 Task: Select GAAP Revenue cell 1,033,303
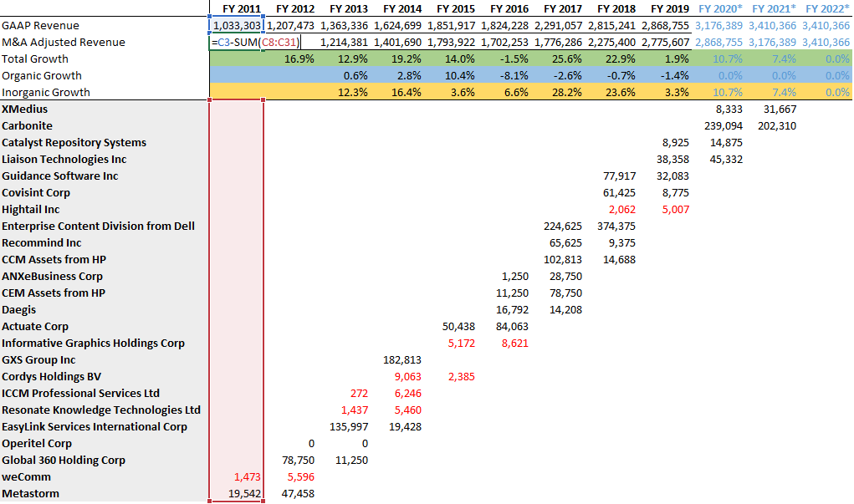point(237,26)
